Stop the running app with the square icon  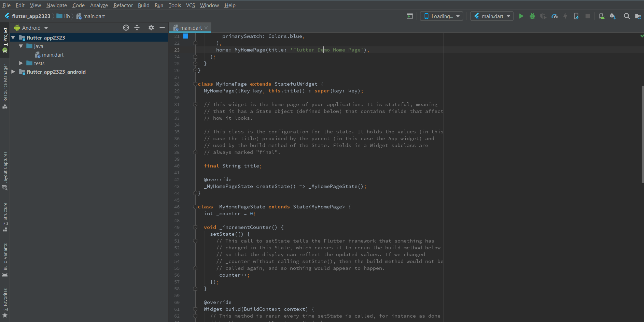tap(588, 16)
